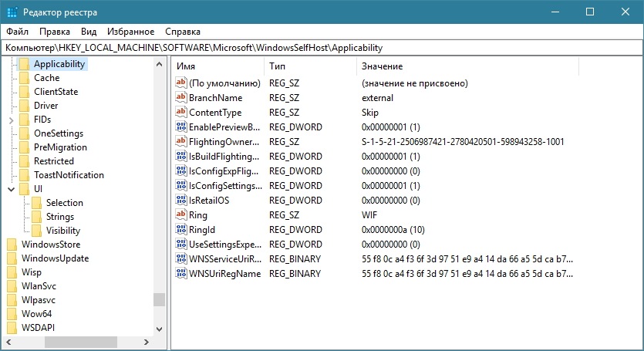The height and width of the screenshot is (351, 644).
Task: Click the DWORD icon beside IsConfigSettings...
Action: click(181, 185)
